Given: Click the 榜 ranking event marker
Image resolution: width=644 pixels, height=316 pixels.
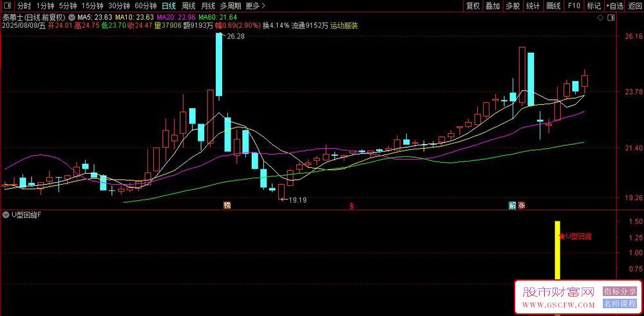Looking at the screenshot, I should point(227,205).
